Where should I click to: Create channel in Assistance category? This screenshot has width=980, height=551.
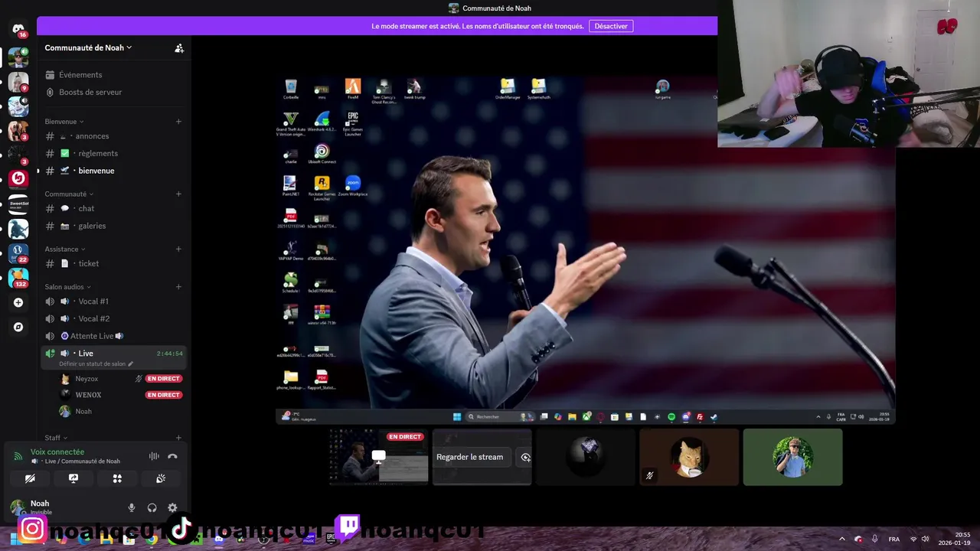coord(178,249)
